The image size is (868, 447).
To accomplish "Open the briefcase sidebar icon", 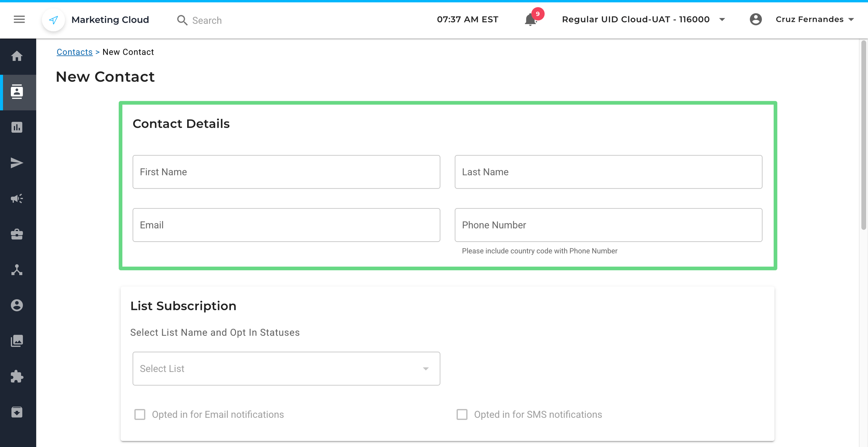I will 17,234.
